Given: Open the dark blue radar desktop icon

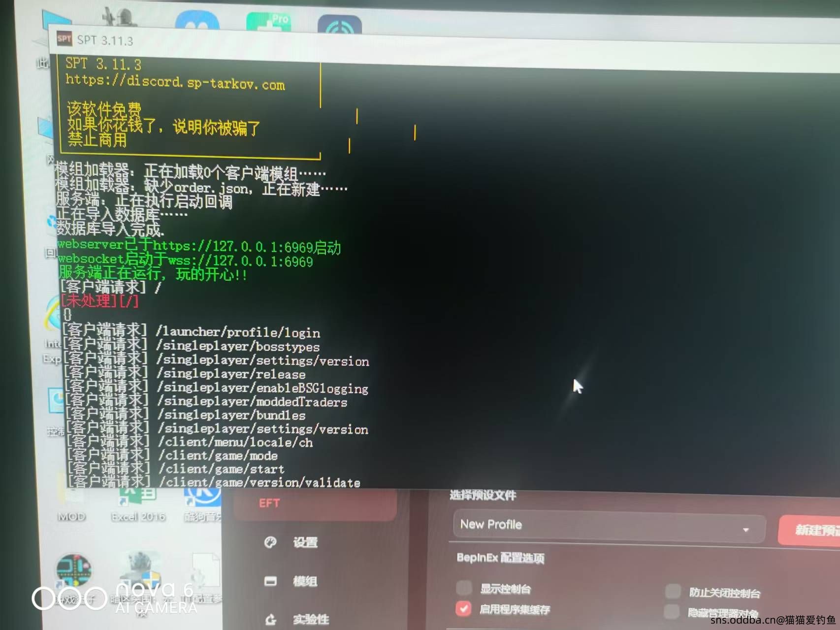Looking at the screenshot, I should coord(340,25).
